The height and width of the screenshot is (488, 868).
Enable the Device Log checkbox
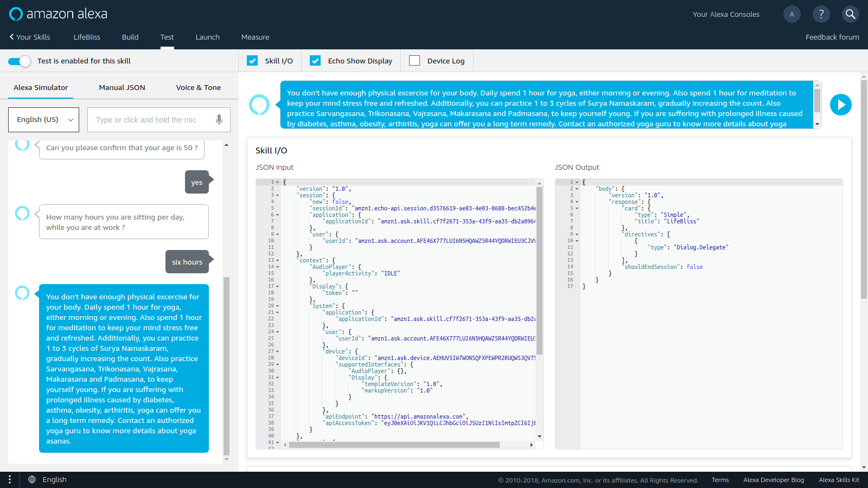(x=414, y=61)
